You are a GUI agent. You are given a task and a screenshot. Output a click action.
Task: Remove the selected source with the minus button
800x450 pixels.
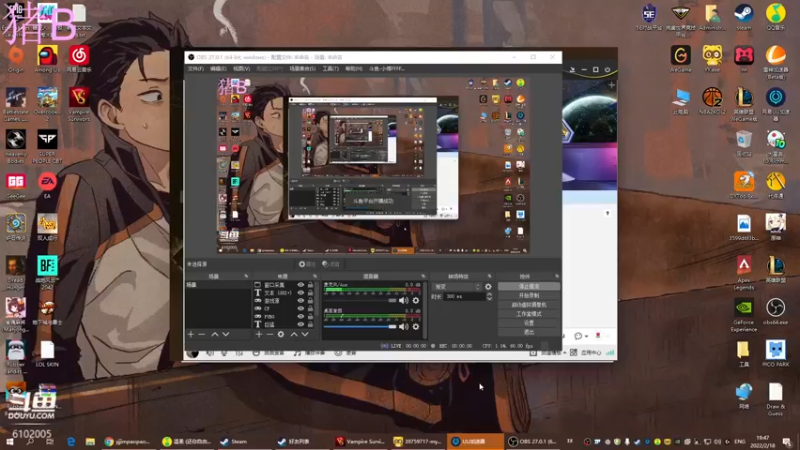click(269, 334)
